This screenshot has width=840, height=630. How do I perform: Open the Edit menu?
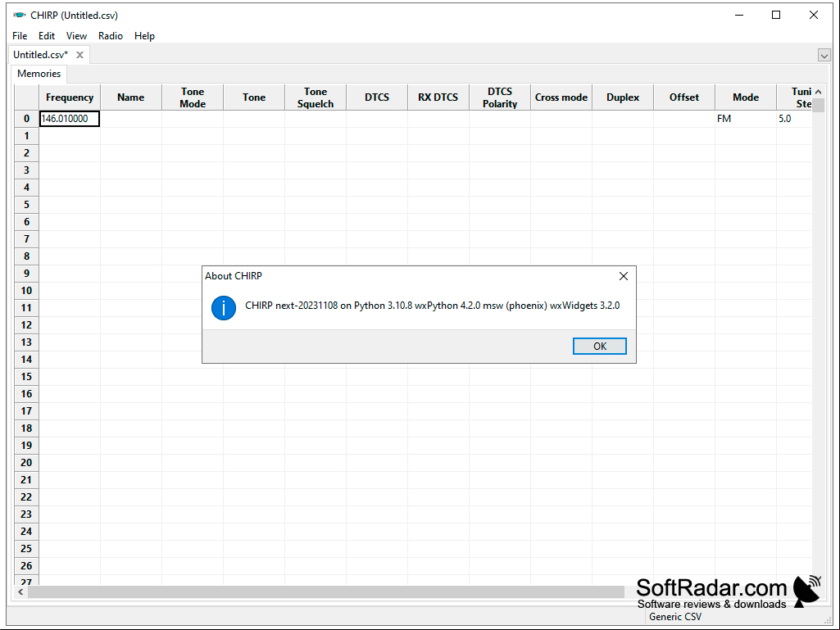click(47, 36)
